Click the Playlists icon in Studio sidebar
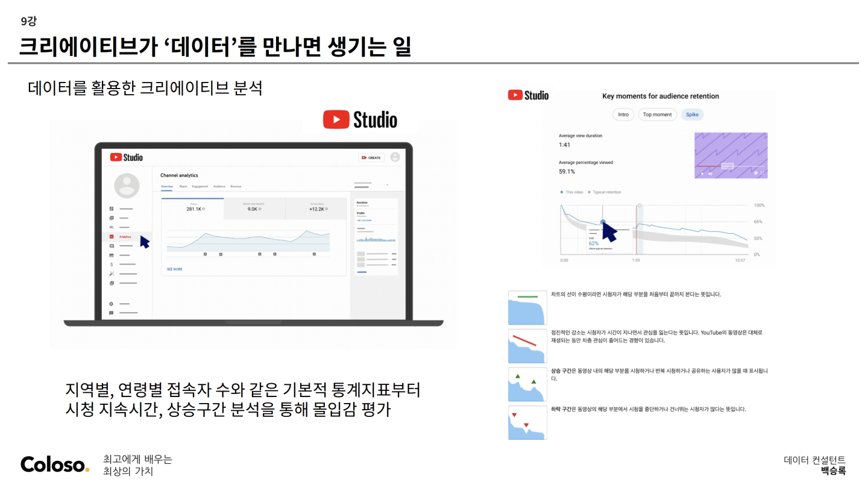 point(111,227)
